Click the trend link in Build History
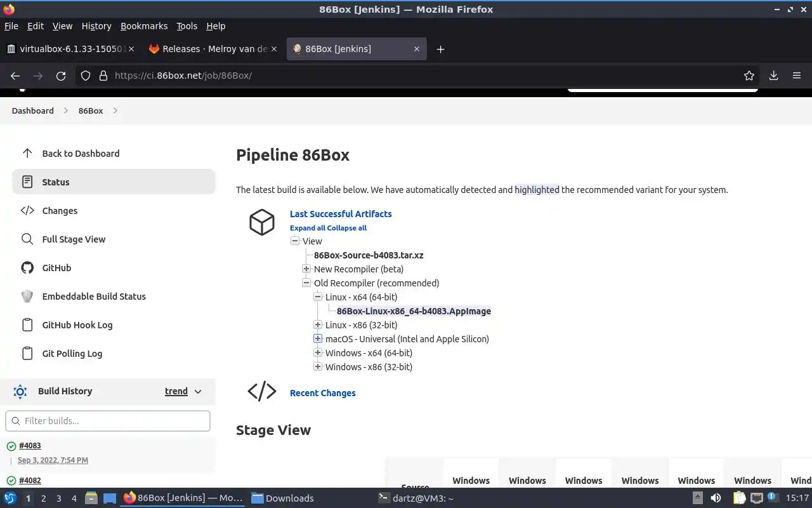 pos(176,391)
